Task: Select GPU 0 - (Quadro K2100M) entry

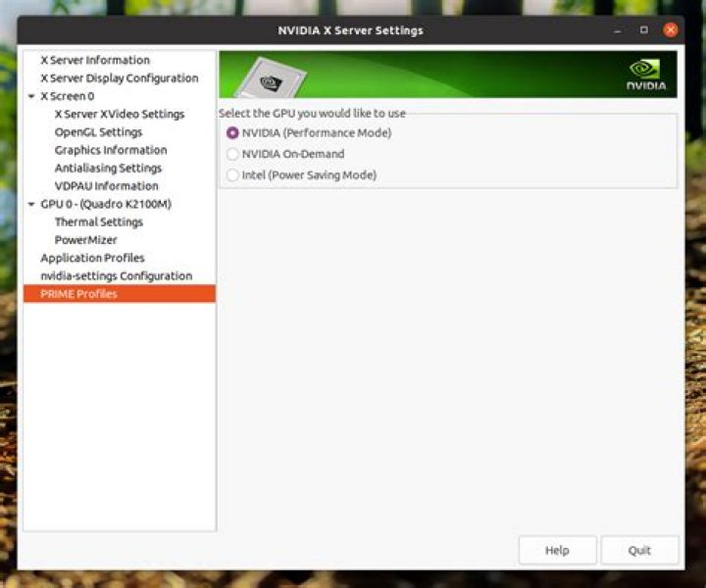Action: click(106, 204)
